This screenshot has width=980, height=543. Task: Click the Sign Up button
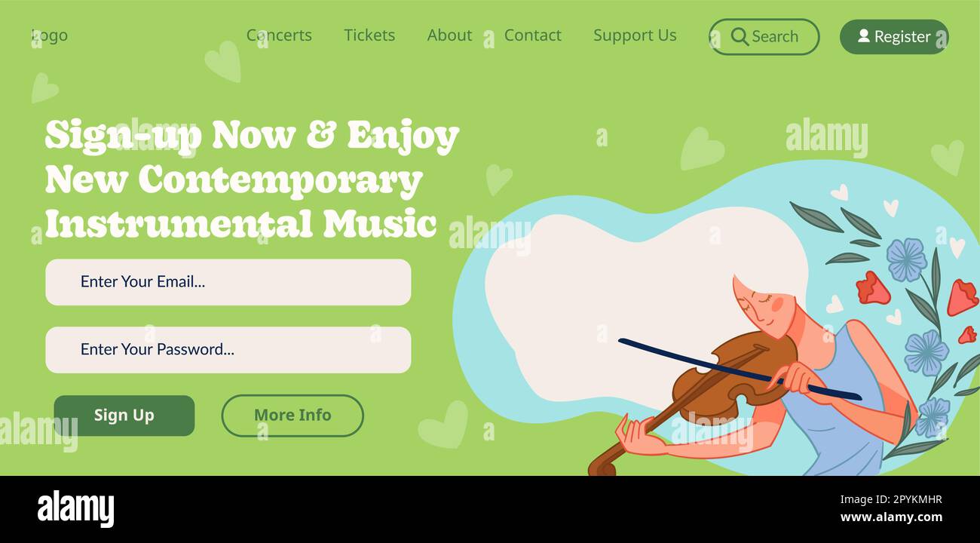pyautogui.click(x=124, y=416)
